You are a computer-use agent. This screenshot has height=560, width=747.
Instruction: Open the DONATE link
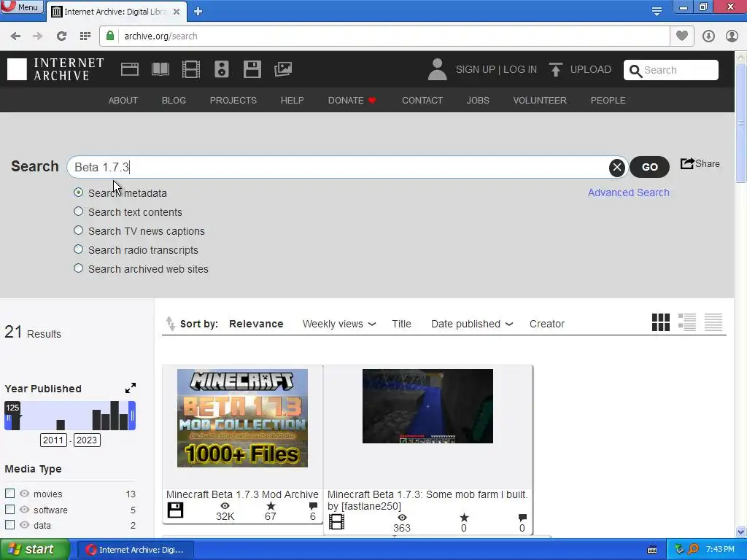(x=352, y=101)
